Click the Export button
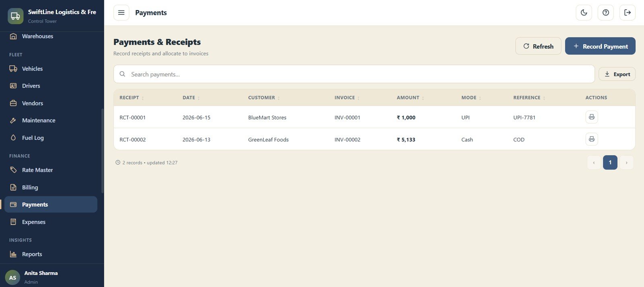This screenshot has width=644, height=287. [617, 74]
